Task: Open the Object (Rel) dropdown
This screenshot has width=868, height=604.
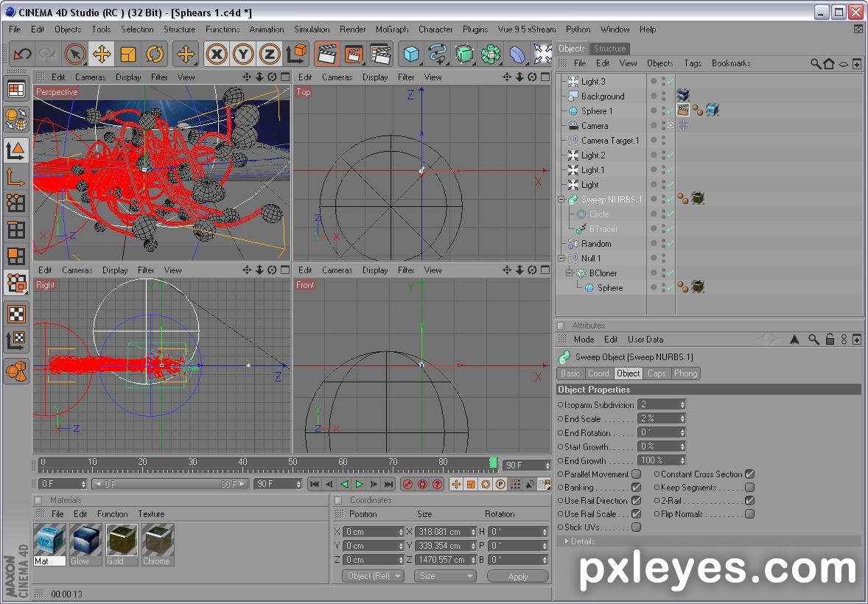Action: (374, 576)
